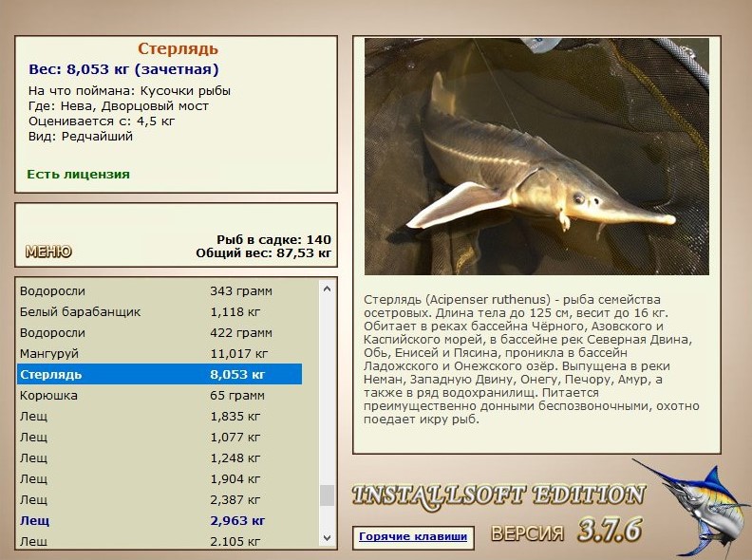Click the На что поймана: Кусочки рыбы line
The height and width of the screenshot is (560, 752).
click(x=129, y=91)
